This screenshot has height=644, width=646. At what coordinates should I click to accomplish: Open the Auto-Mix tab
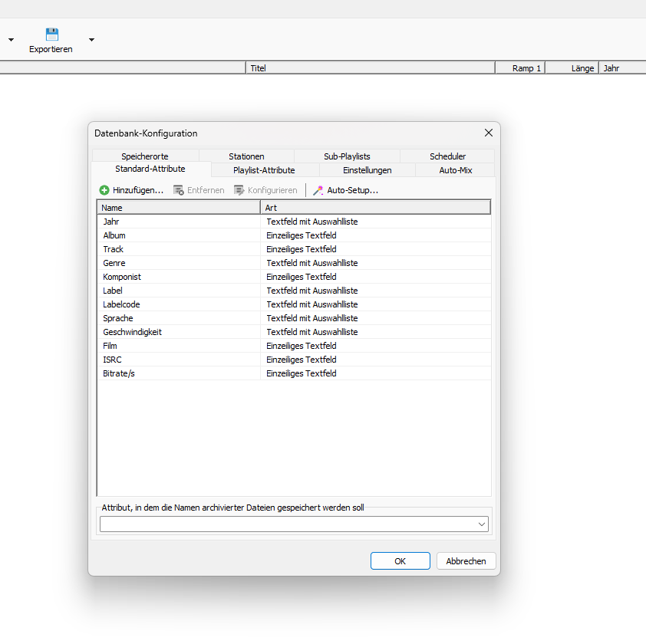coord(455,170)
